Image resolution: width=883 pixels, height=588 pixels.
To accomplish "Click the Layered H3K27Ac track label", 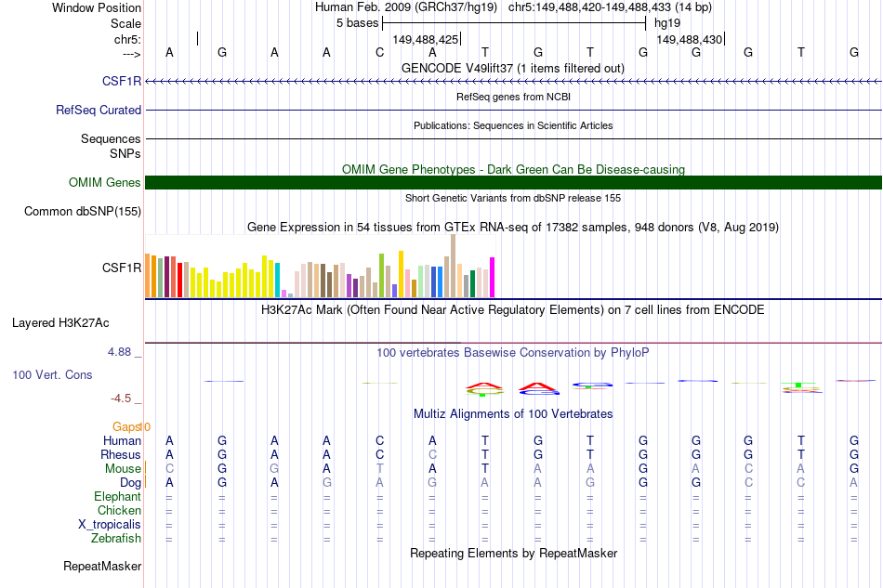I will pyautogui.click(x=60, y=323).
